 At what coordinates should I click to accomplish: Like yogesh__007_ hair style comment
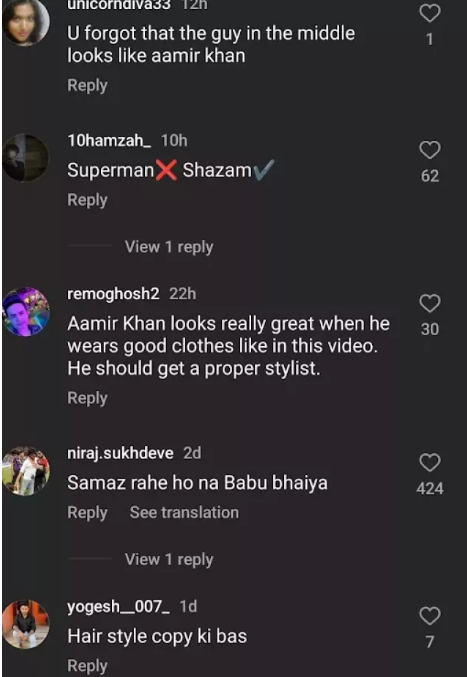pyautogui.click(x=430, y=616)
